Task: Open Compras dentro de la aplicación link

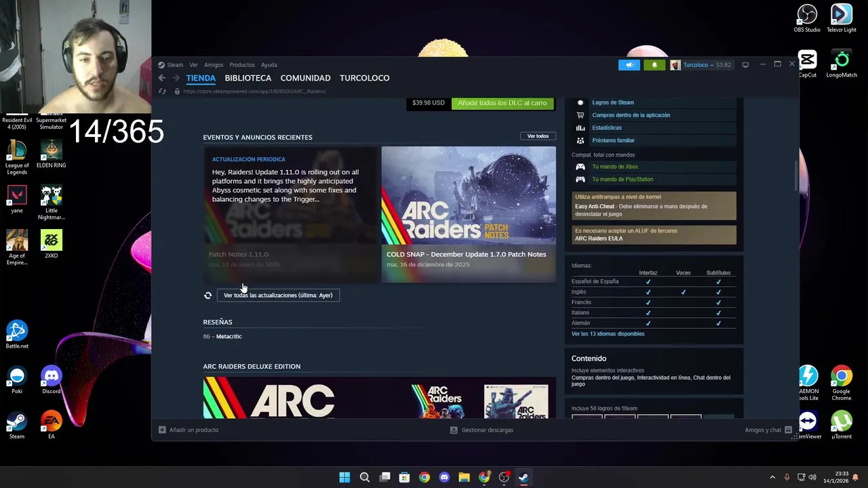Action: click(x=631, y=115)
